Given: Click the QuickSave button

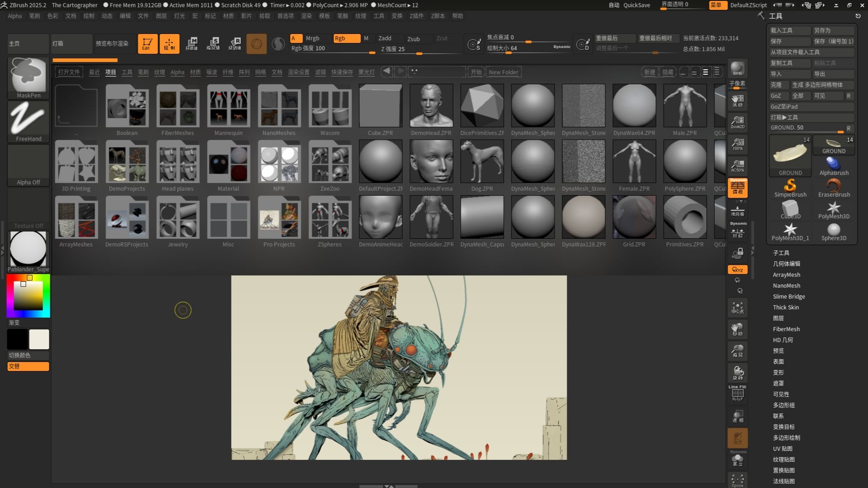Looking at the screenshot, I should click(637, 5).
